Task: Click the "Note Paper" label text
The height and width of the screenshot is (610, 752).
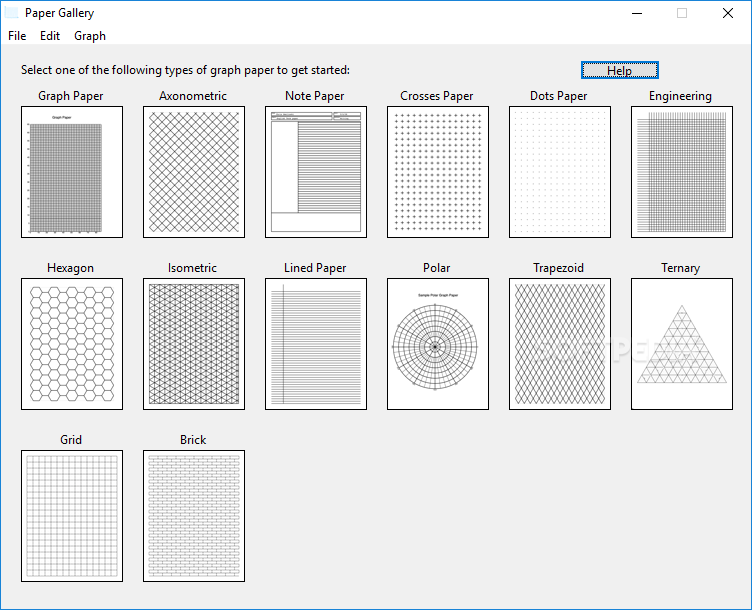Action: pos(315,96)
